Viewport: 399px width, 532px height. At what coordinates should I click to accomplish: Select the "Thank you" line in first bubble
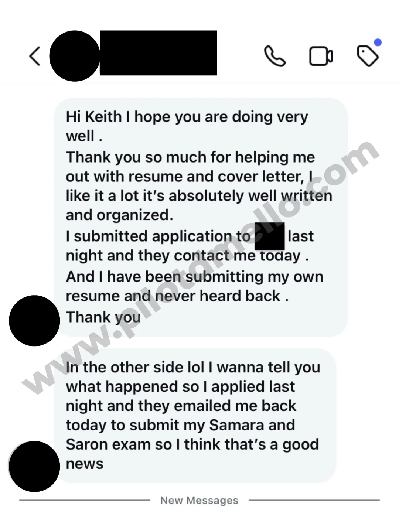coord(103,317)
